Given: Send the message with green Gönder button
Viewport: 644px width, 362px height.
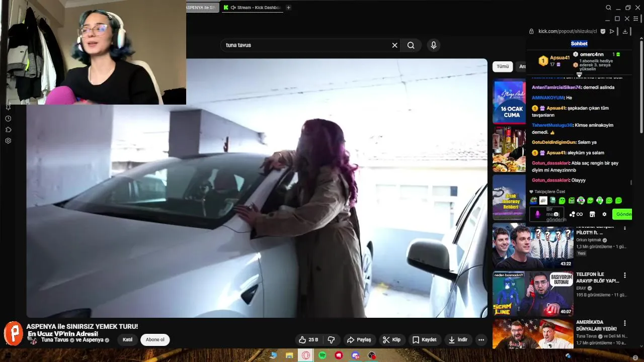Looking at the screenshot, I should pyautogui.click(x=622, y=214).
